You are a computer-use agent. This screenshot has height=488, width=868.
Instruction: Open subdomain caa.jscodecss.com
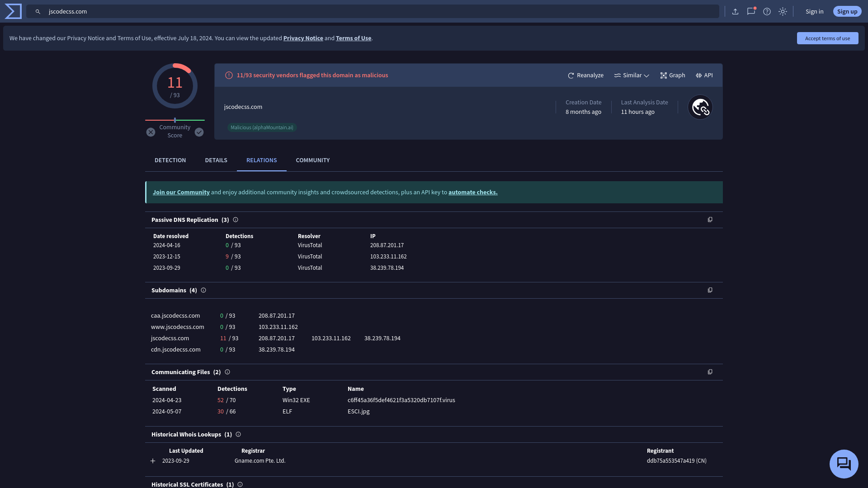pyautogui.click(x=175, y=316)
